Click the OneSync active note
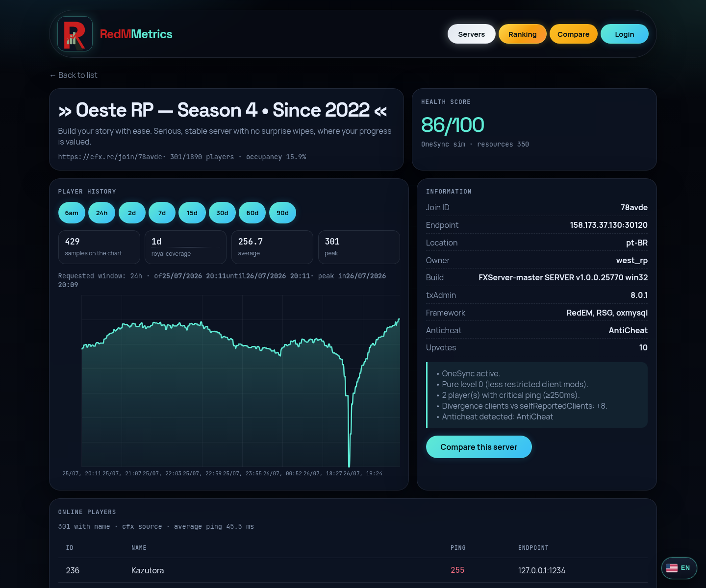The width and height of the screenshot is (706, 588). coord(469,373)
